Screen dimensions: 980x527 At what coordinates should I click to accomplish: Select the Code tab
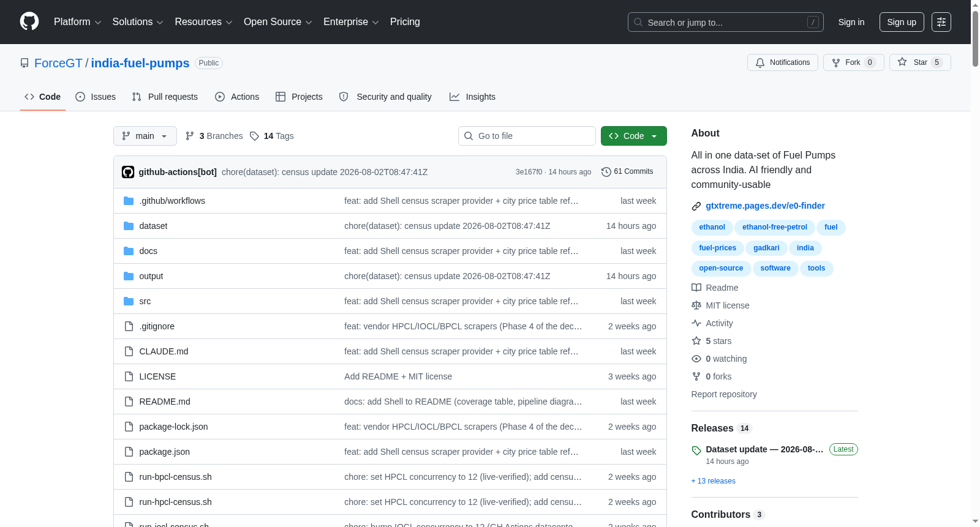[x=43, y=97]
